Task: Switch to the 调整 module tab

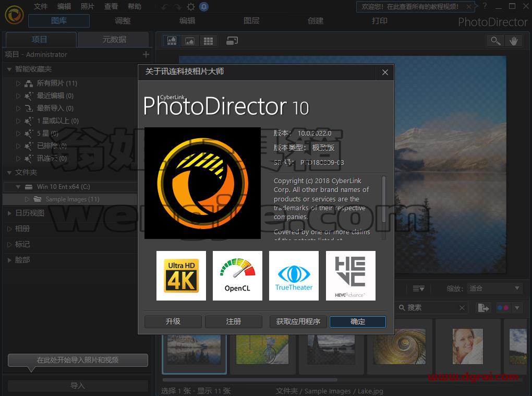Action: [x=123, y=21]
